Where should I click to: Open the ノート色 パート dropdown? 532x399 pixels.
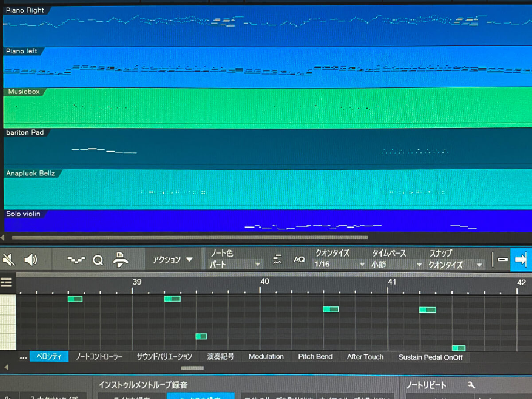pyautogui.click(x=235, y=264)
